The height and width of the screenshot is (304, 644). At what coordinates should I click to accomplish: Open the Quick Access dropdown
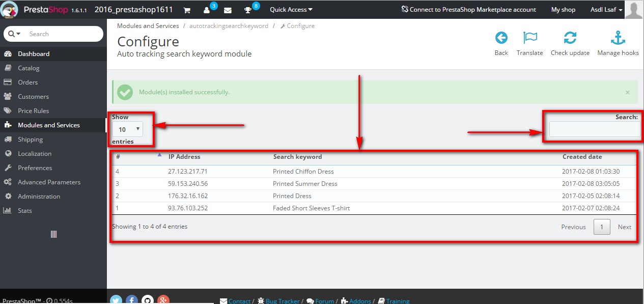291,10
